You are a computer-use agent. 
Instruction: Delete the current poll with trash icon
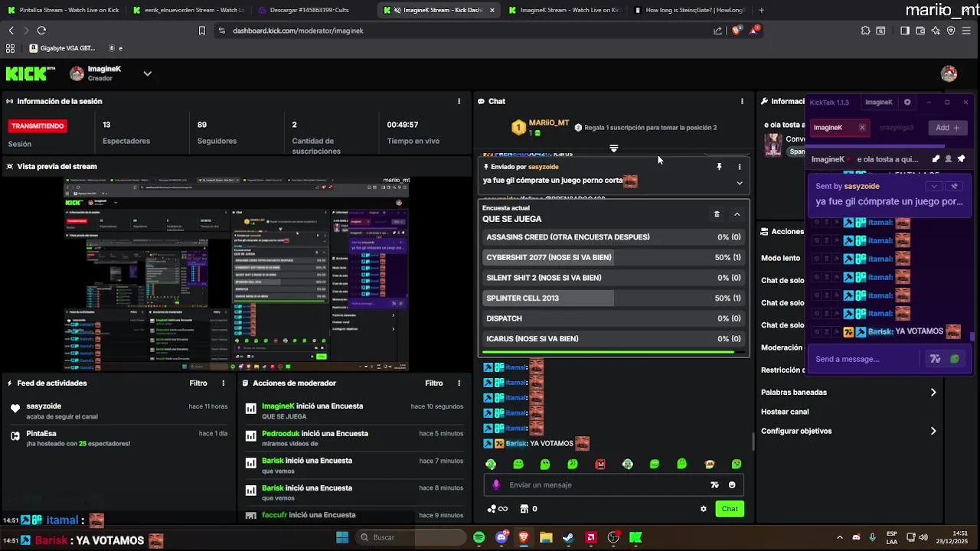click(x=717, y=214)
